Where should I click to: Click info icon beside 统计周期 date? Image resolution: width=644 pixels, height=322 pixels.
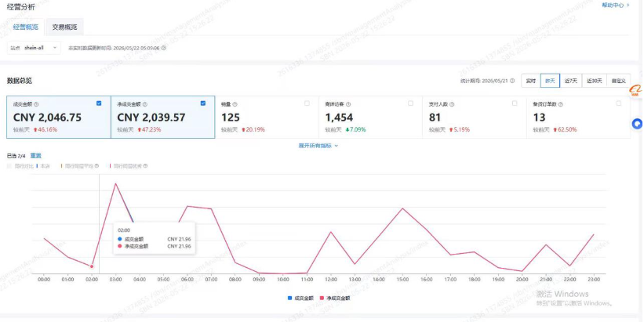click(x=512, y=81)
